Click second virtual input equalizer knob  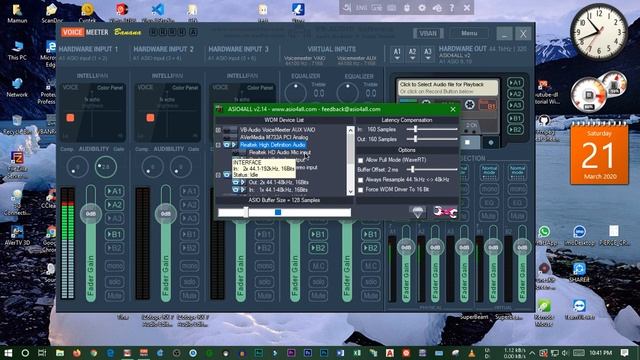[347, 93]
